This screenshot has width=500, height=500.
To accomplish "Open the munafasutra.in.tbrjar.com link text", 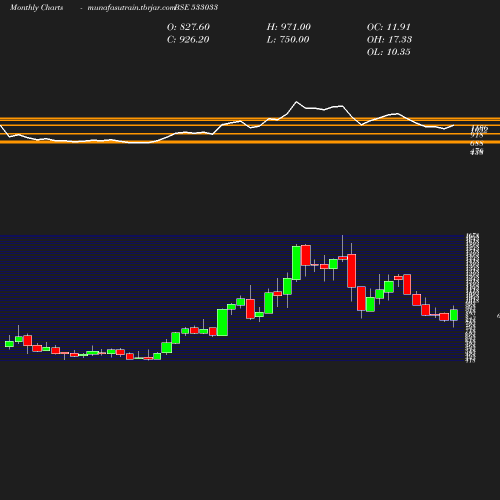I will 131,7.
